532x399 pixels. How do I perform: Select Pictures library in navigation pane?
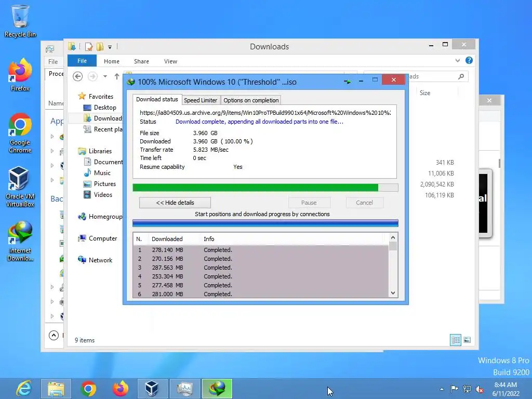point(100,183)
